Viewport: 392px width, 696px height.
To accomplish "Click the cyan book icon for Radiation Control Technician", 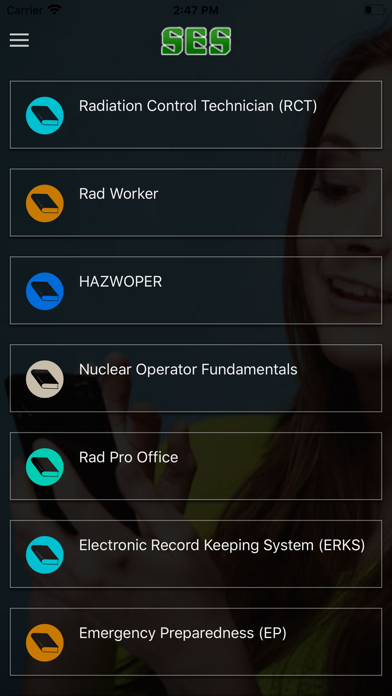I will [44, 115].
